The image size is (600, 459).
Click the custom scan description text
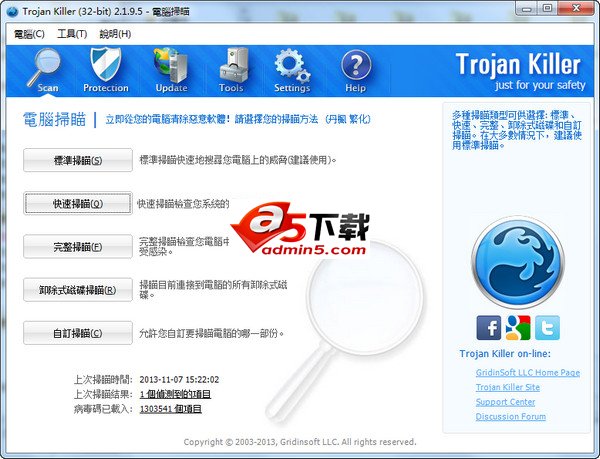(212, 333)
